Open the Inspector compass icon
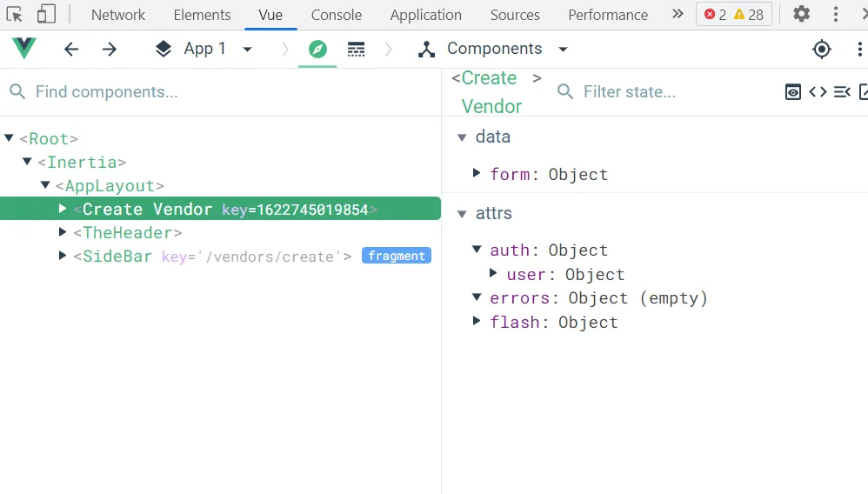Viewport: 868px width, 494px height. point(317,50)
